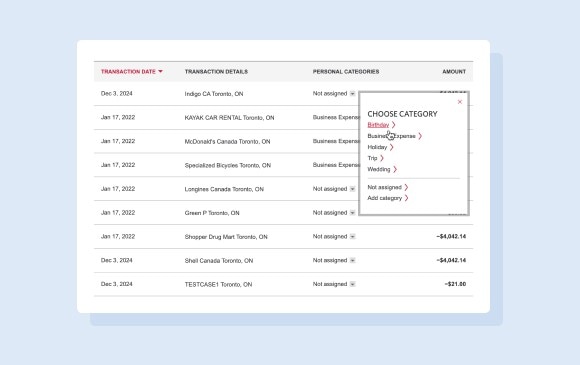Click Longines Canada Toronto, ON transaction
The width and height of the screenshot is (580, 365).
[x=224, y=189]
